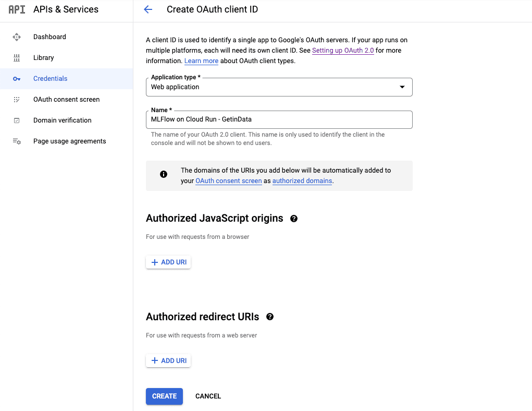
Task: Click the APIs & Services heading
Action: (x=66, y=9)
